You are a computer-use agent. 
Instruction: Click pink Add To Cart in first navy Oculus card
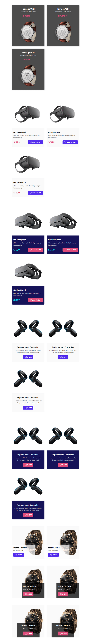tap(35, 250)
